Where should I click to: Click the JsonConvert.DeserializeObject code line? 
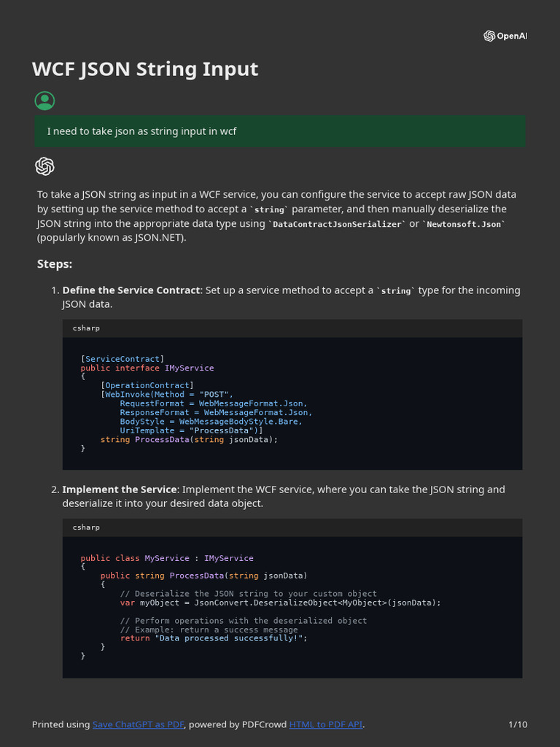pyautogui.click(x=281, y=603)
